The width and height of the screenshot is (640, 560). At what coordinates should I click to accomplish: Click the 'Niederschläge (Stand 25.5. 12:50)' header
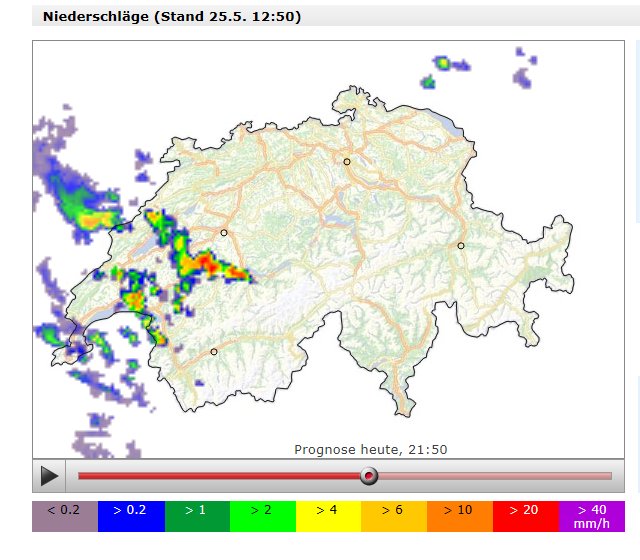tap(172, 17)
